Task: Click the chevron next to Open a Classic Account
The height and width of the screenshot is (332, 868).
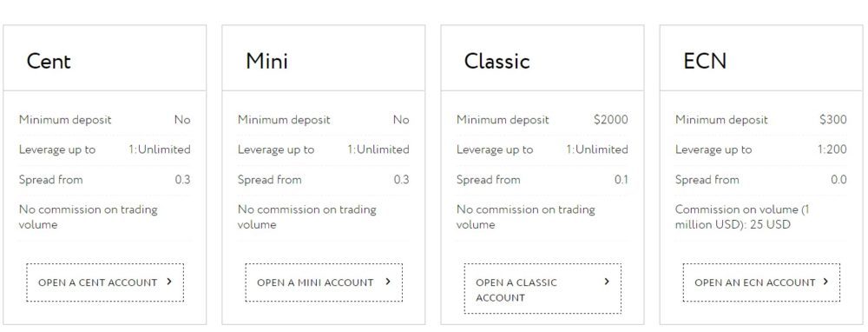Action: point(607,282)
